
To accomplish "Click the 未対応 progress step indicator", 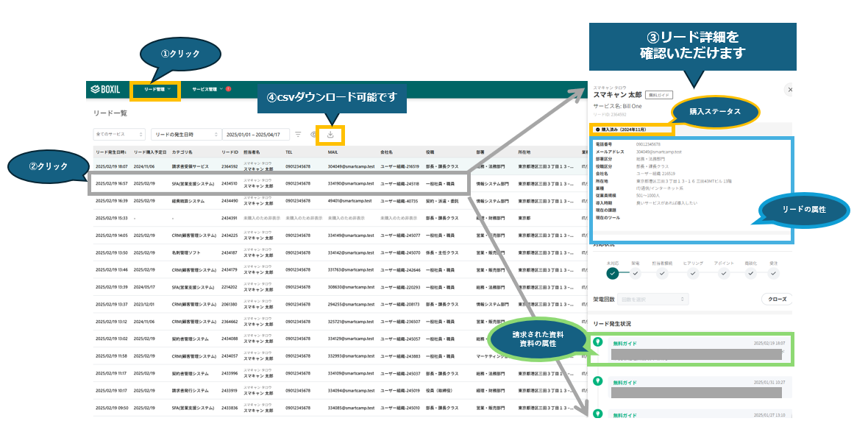I will [x=612, y=273].
